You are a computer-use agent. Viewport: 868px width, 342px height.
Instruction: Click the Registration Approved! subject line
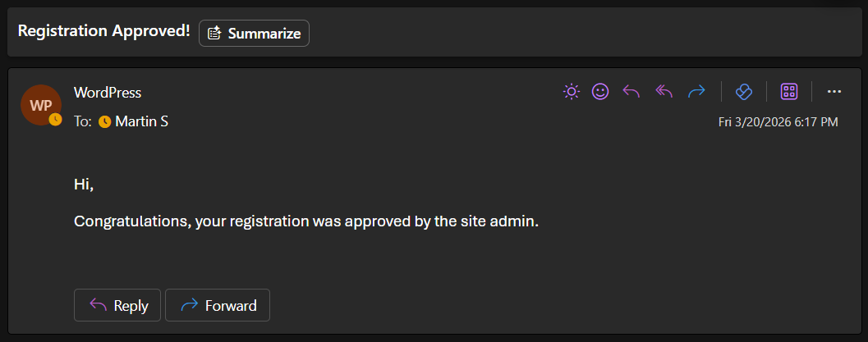(103, 31)
